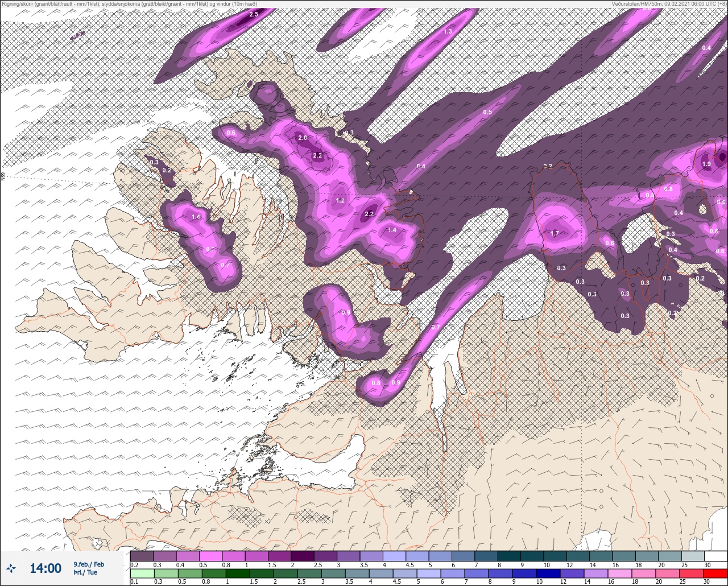Click the '9.feb./ Feb' date label
Screen dimensions: 728x586
pos(89,564)
